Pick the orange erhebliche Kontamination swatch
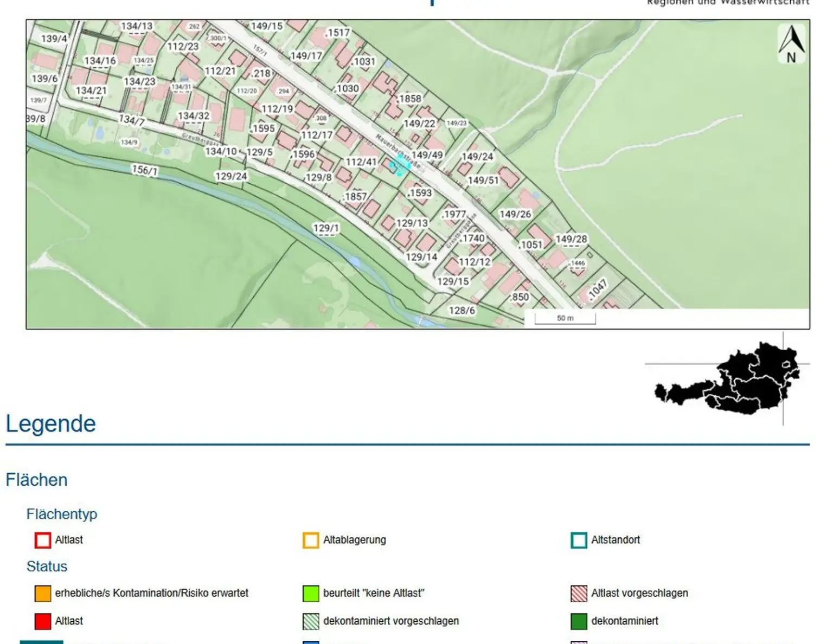The width and height of the screenshot is (833, 644). pos(43,594)
